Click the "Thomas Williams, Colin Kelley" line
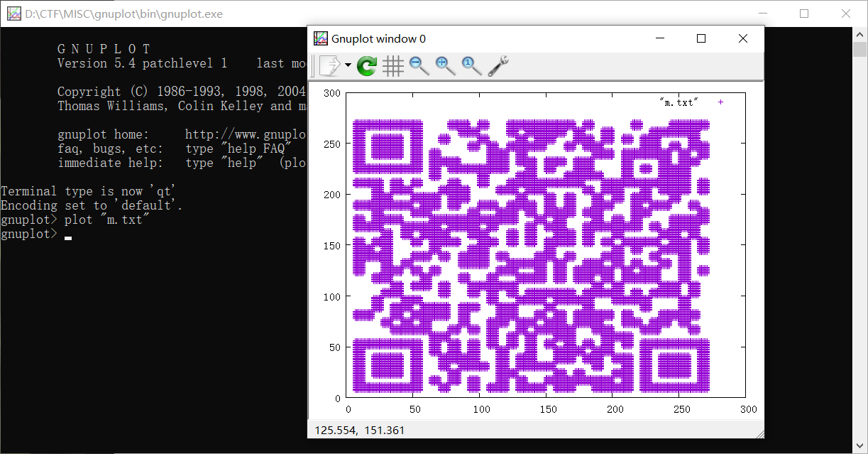 [181, 106]
